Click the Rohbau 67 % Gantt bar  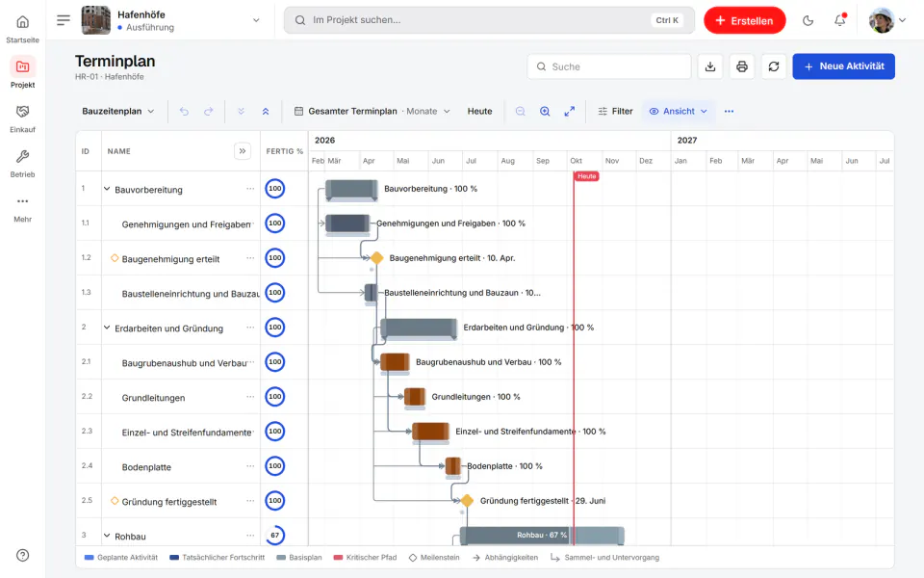(542, 535)
